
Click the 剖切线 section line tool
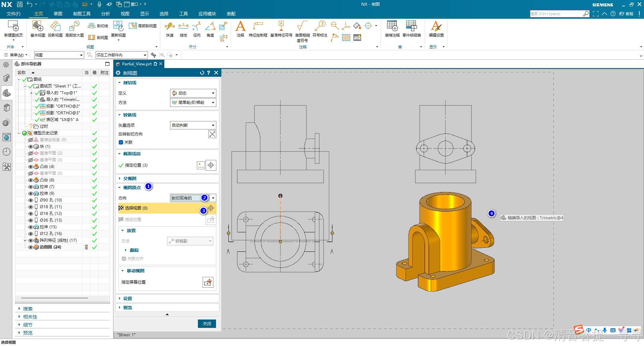tap(98, 26)
